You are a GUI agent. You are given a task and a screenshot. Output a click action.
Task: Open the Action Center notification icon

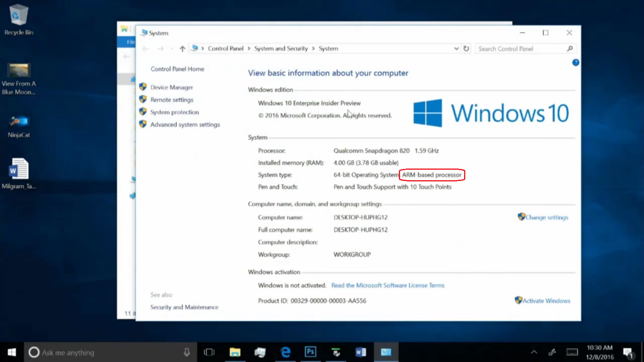(628, 353)
